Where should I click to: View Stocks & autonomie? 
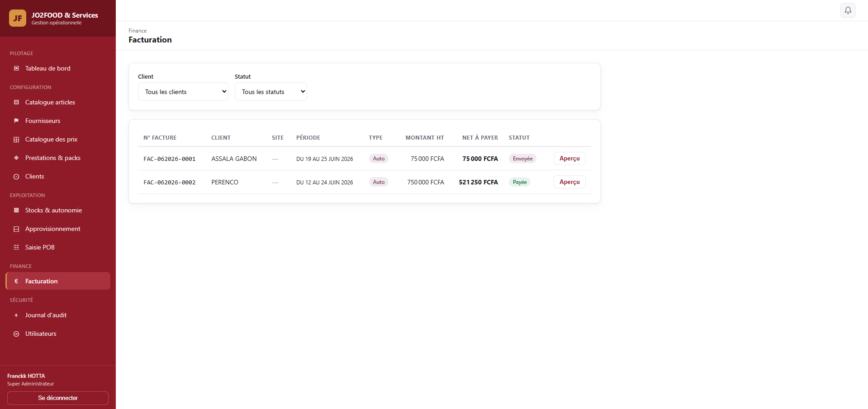58,210
